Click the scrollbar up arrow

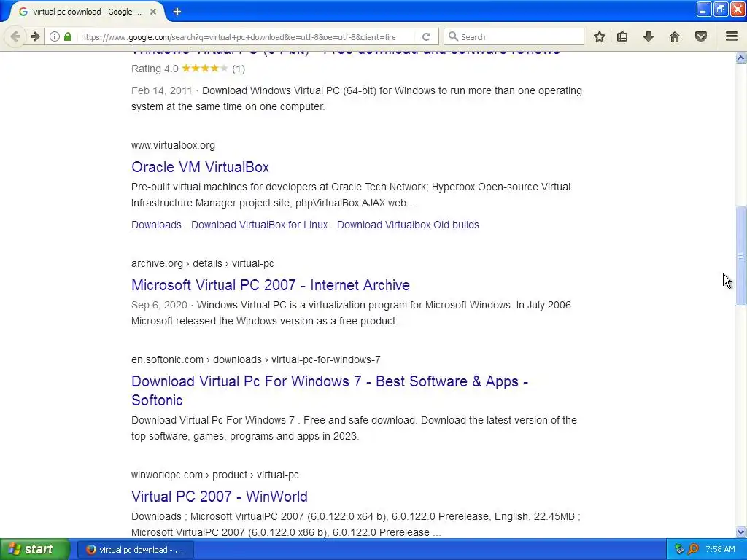(740, 58)
